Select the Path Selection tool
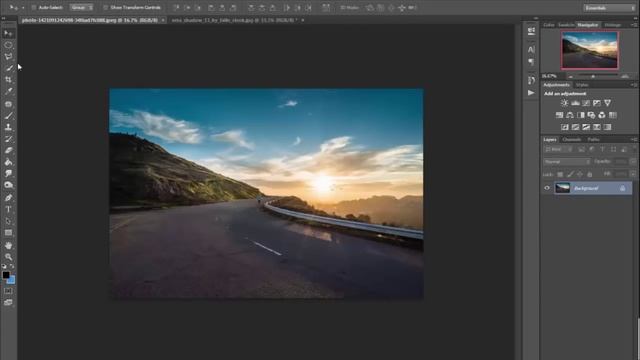The height and width of the screenshot is (360, 640). [x=8, y=221]
